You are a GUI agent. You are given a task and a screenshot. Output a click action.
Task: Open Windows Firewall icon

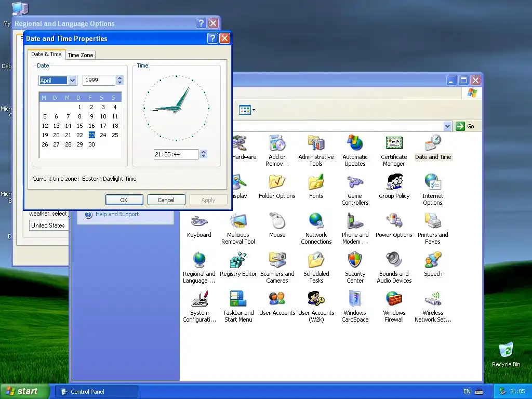[x=394, y=307]
